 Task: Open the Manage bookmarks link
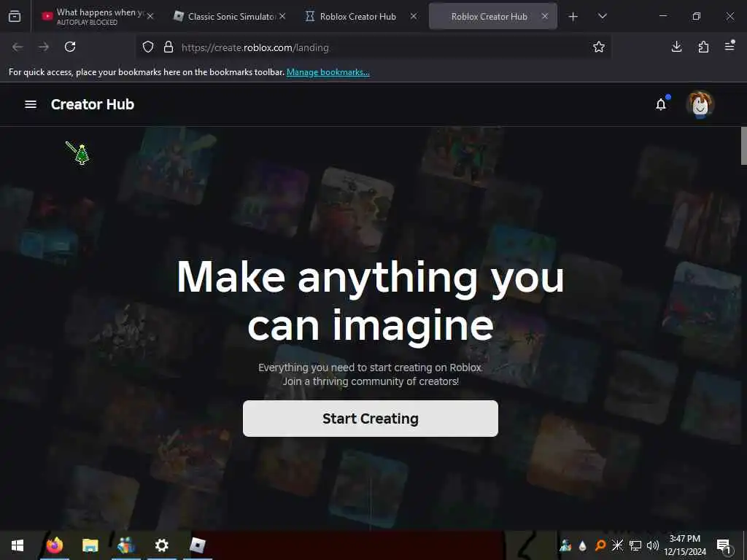tap(328, 72)
